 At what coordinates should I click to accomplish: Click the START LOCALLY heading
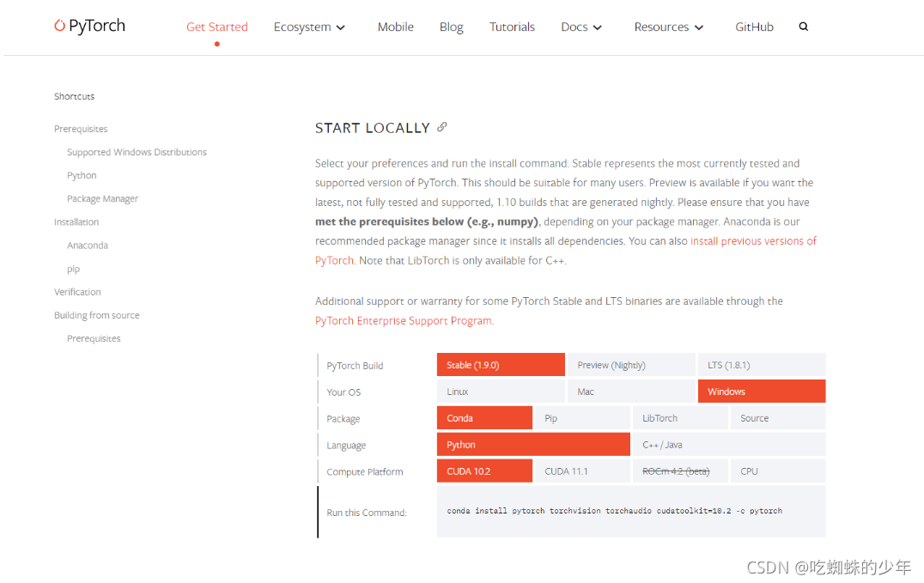[x=373, y=128]
